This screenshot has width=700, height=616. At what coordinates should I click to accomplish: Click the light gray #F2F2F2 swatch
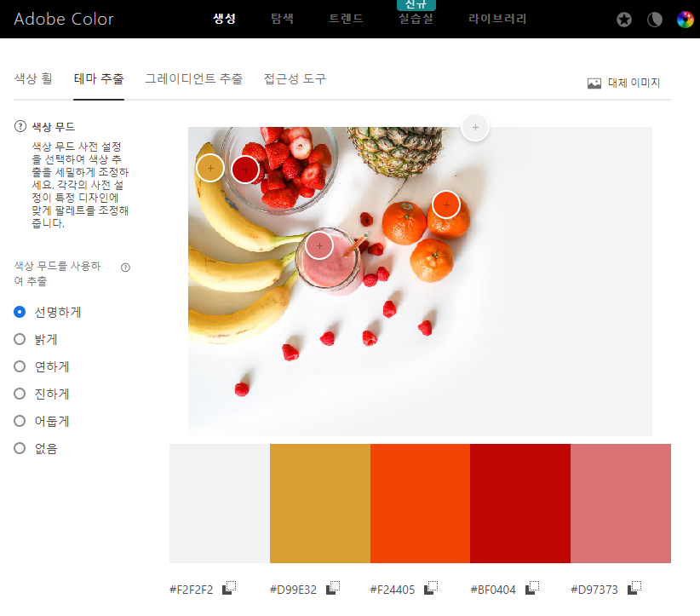220,504
